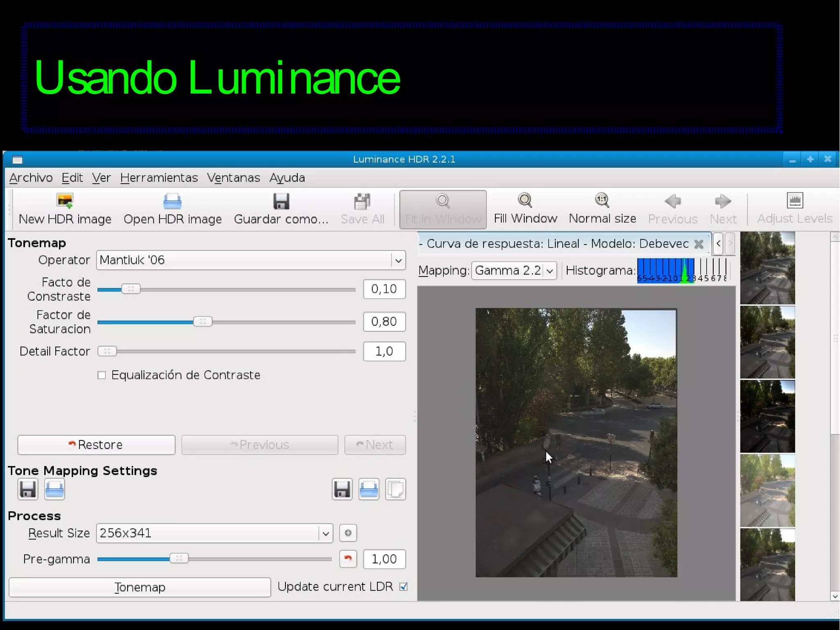Screen dimensions: 840x630
Task: Open an HDR image from the toolbar
Action: coord(172,201)
